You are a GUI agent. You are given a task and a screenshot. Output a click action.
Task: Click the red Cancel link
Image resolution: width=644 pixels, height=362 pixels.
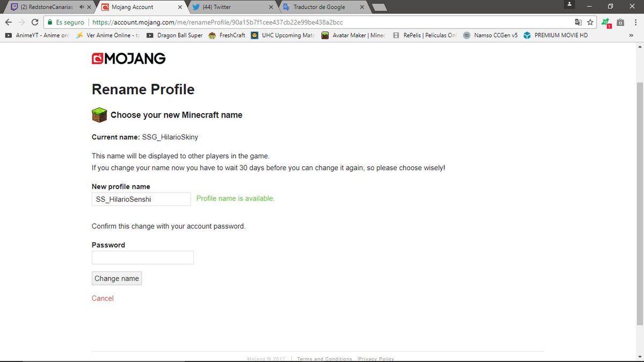click(x=103, y=298)
